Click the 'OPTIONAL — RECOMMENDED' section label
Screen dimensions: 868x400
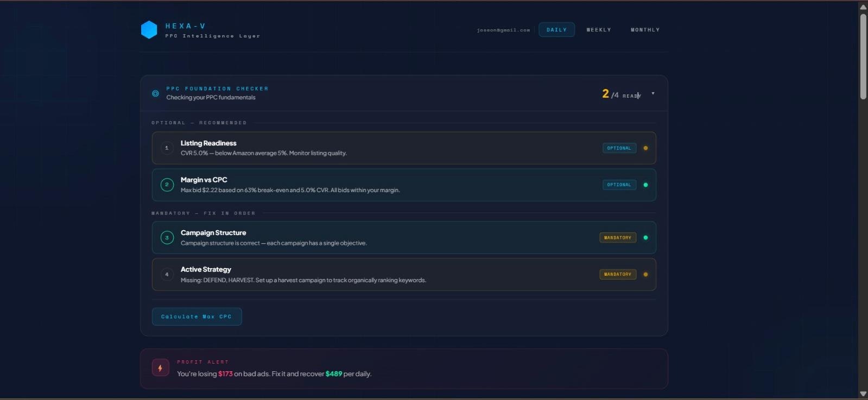(x=199, y=123)
